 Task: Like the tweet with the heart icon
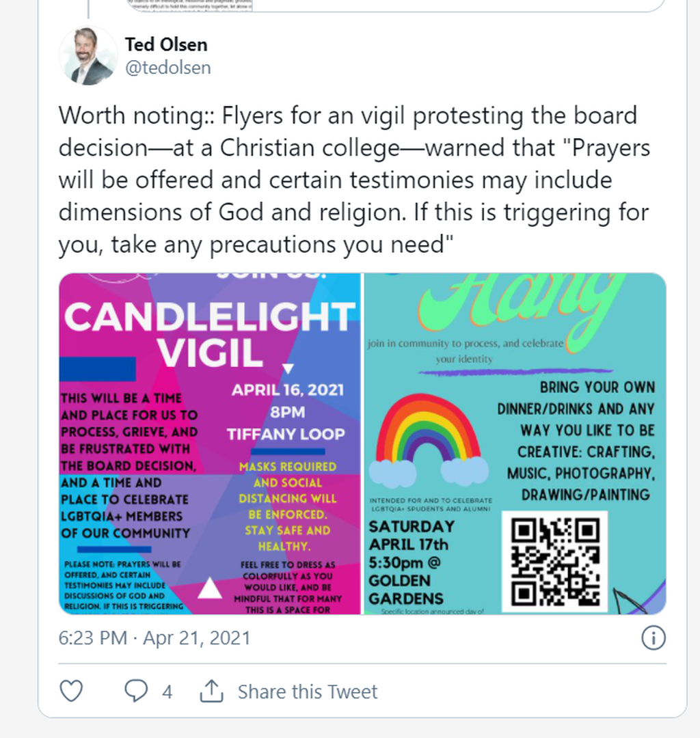point(71,692)
